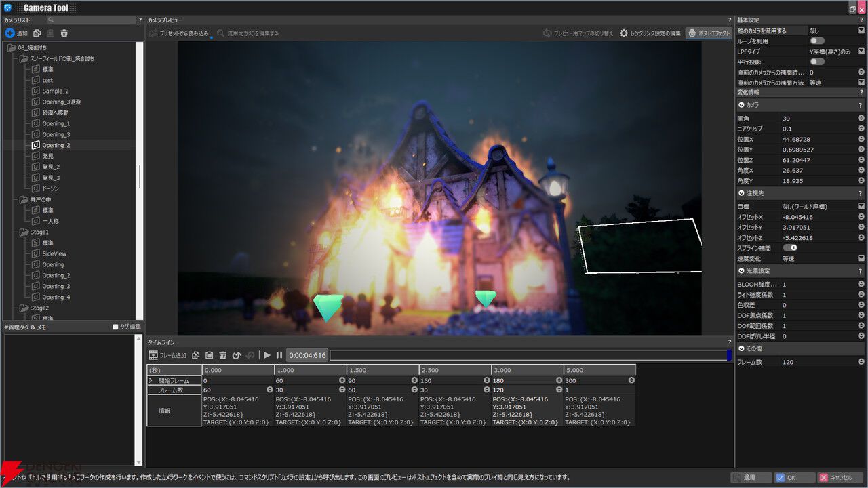The height and width of the screenshot is (488, 868).
Task: Click the undo arrow icon in timeline toolbar
Action: tap(237, 355)
